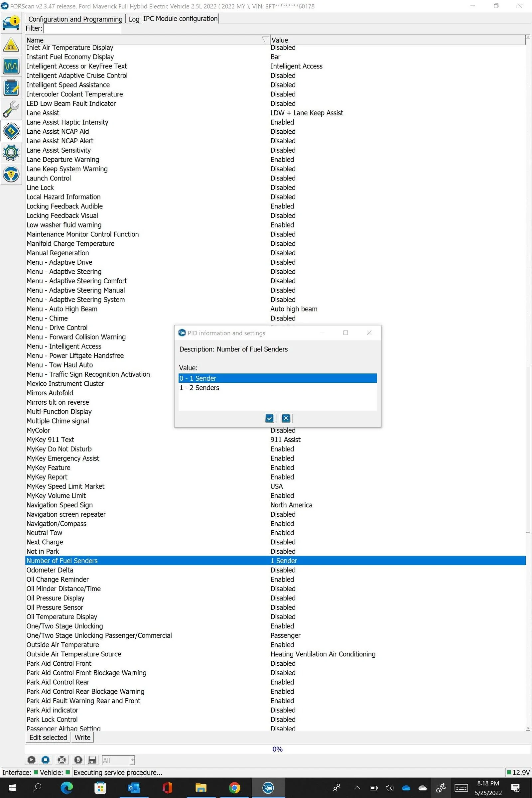Select the IPC Module configuration tab
Image resolution: width=532 pixels, height=798 pixels.
point(180,19)
